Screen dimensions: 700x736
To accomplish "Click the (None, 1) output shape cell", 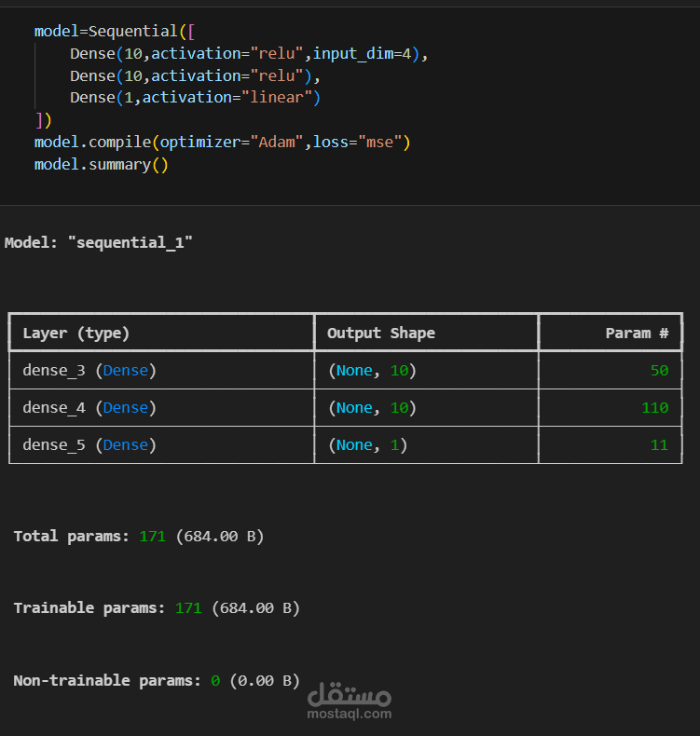I will [x=368, y=444].
